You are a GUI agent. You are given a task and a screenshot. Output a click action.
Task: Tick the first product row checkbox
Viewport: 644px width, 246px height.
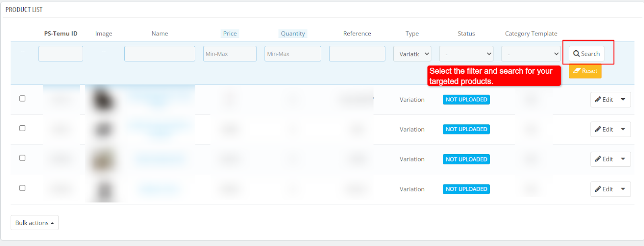tap(23, 99)
